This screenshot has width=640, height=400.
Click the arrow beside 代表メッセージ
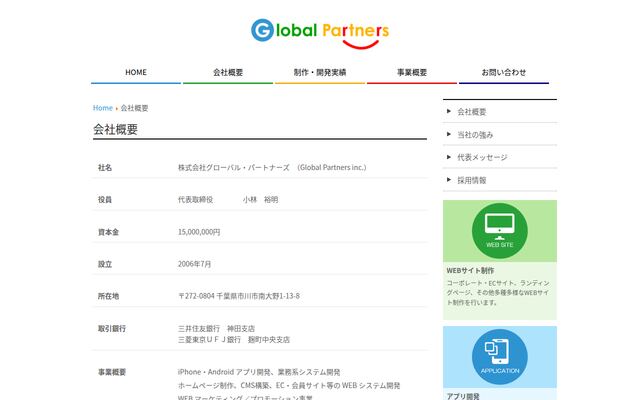tap(449, 157)
